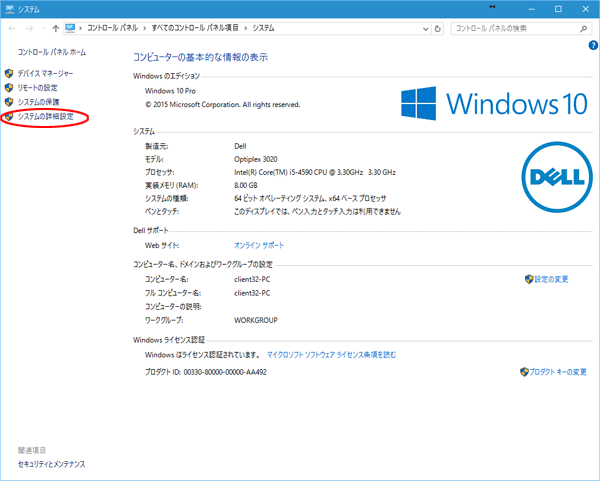Click 設定の変更 link

(x=551, y=279)
